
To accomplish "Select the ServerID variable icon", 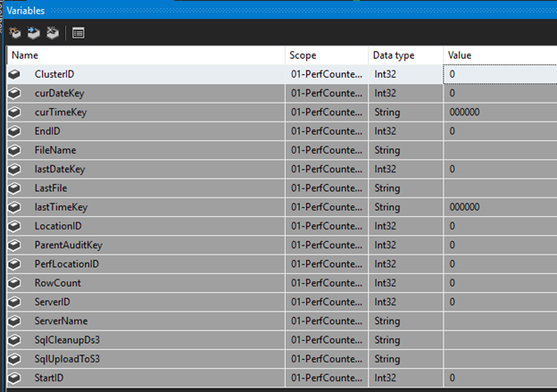I will point(14,302).
